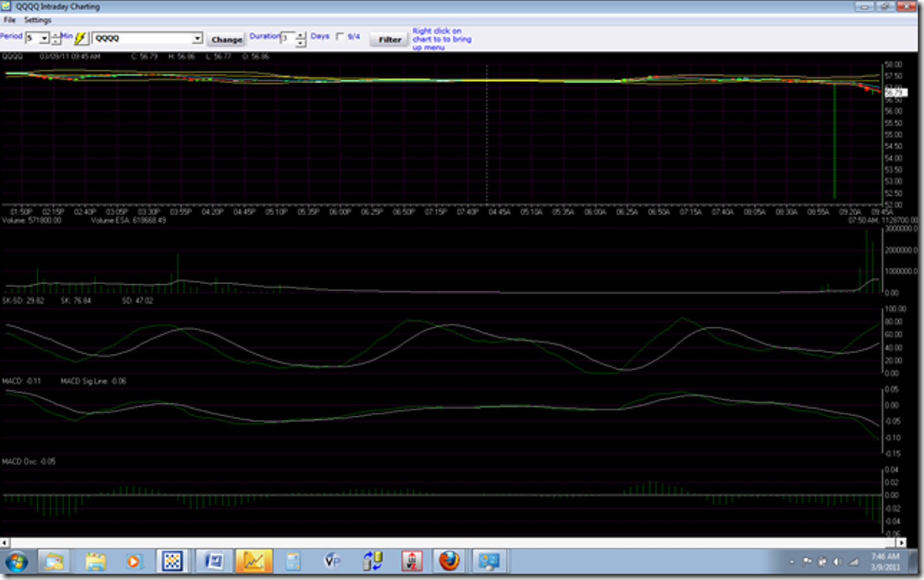The height and width of the screenshot is (580, 924).
Task: Open the Action Center flag tray icon
Action: 807,562
